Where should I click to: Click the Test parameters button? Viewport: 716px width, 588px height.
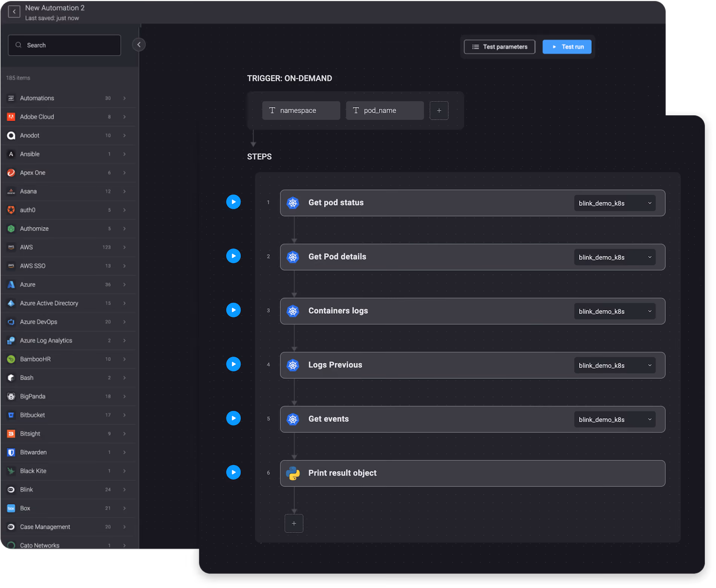[x=499, y=47]
